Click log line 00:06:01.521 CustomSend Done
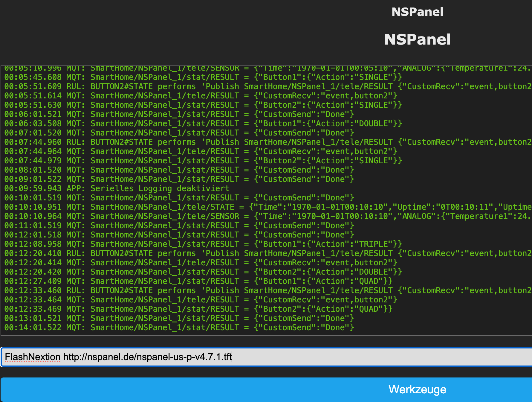Screen dimensions: 532x402 pos(179,114)
